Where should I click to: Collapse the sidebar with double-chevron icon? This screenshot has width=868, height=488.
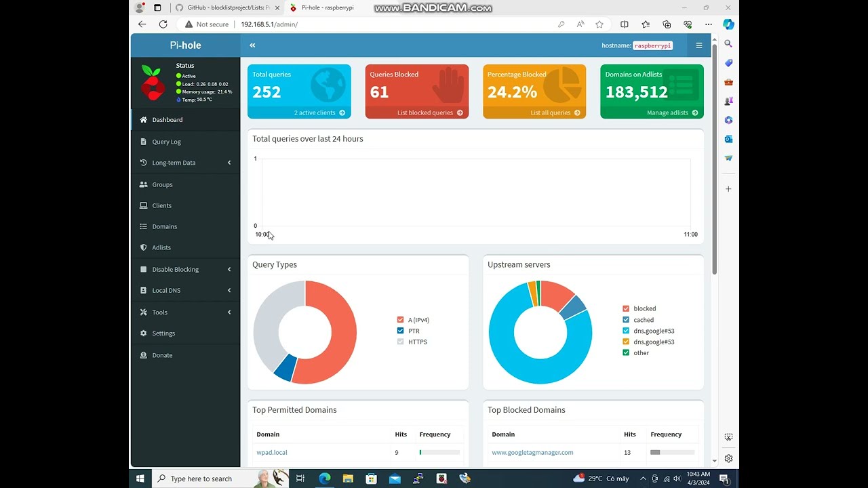pyautogui.click(x=252, y=45)
